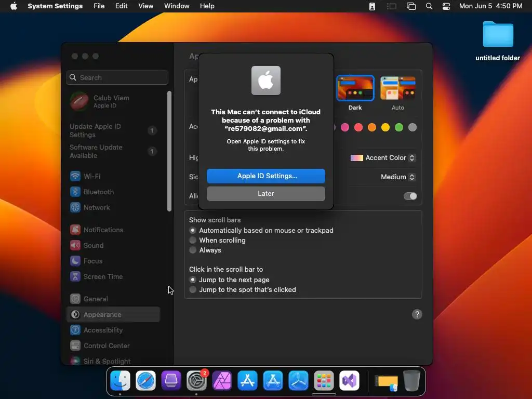Select the Appearance sidebar item
Screen dimensions: 532x399
113,314
